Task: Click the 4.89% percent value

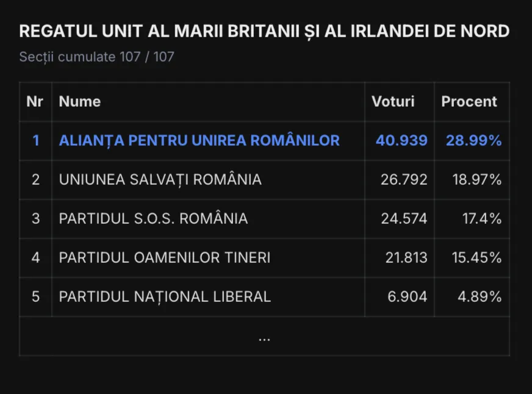Action: tap(480, 296)
